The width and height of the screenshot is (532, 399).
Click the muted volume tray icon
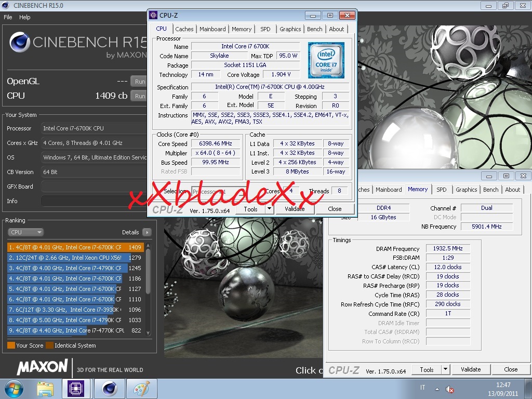[449, 389]
